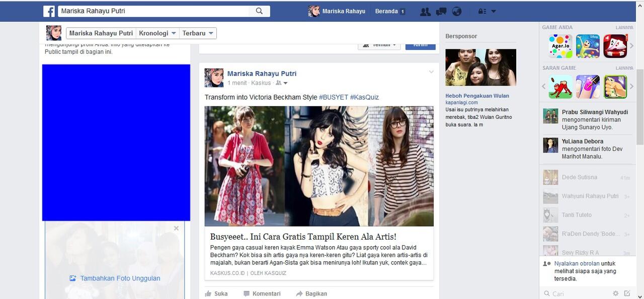This screenshot has width=644, height=299.
Task: Open the post options chevron
Action: tap(431, 71)
